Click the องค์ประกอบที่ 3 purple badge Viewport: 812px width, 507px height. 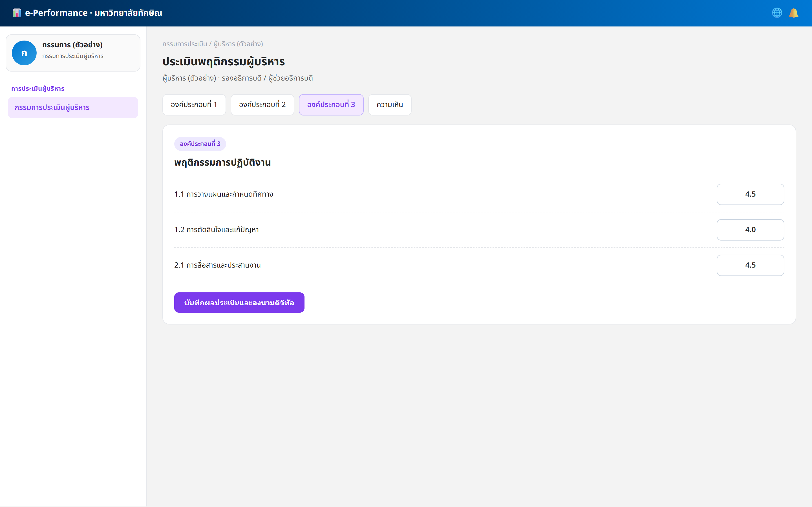point(200,144)
